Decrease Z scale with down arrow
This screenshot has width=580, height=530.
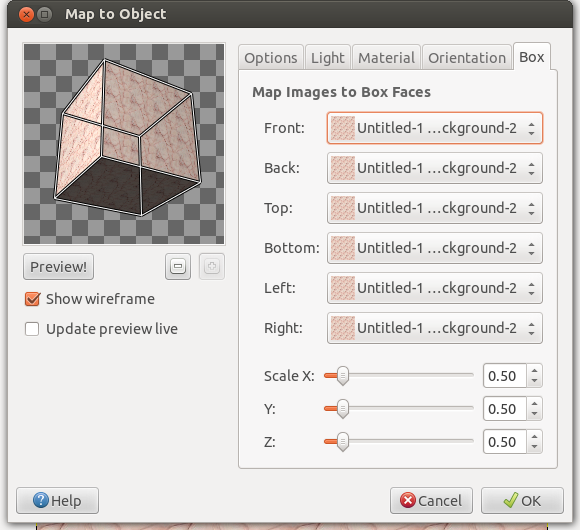[x=535, y=447]
